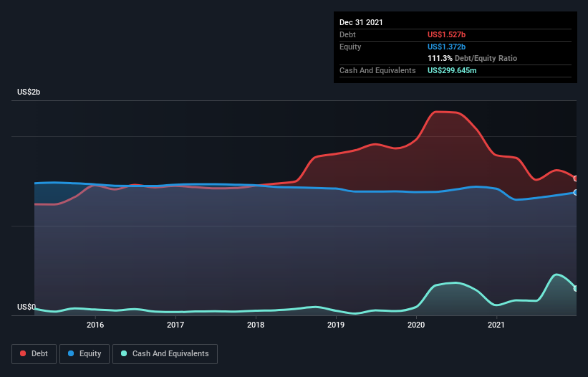Click the Equity label in the tooltip
Screen dimensions: 588x377
[350, 47]
